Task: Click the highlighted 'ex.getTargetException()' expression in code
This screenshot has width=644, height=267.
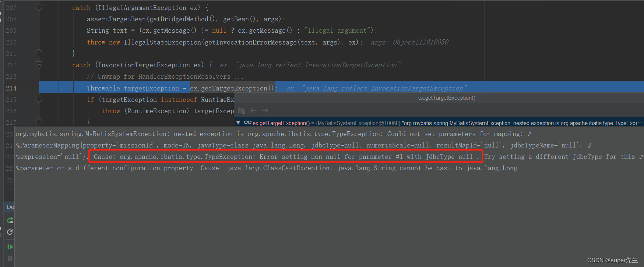Action: 232,88
